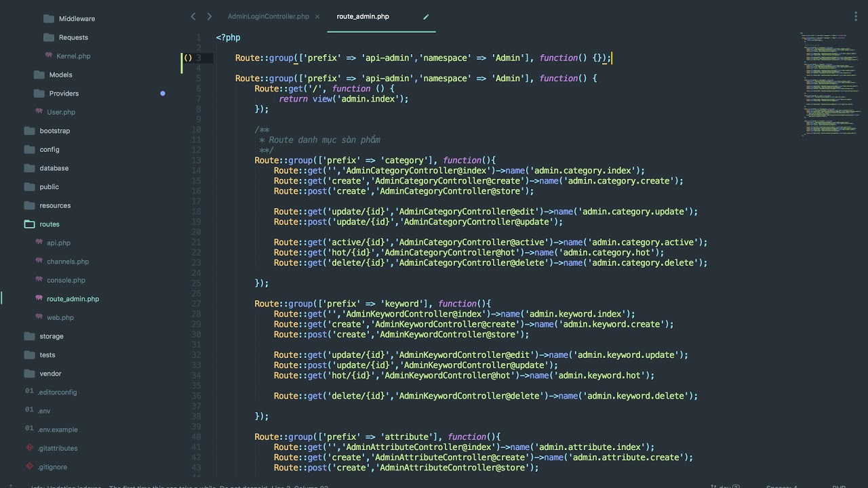This screenshot has height=488, width=868.
Task: Click the 'Route danh mục sản phẩm' comment
Action: click(324, 140)
